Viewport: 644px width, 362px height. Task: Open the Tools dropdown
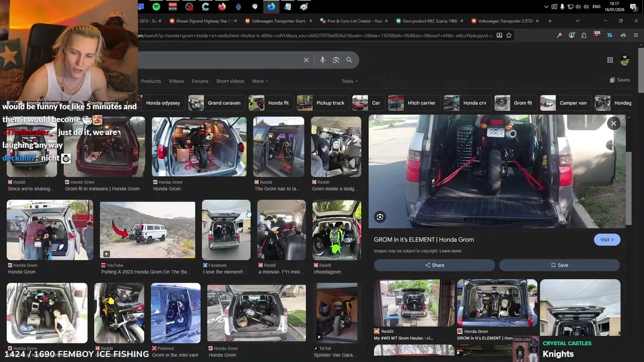[x=349, y=81]
